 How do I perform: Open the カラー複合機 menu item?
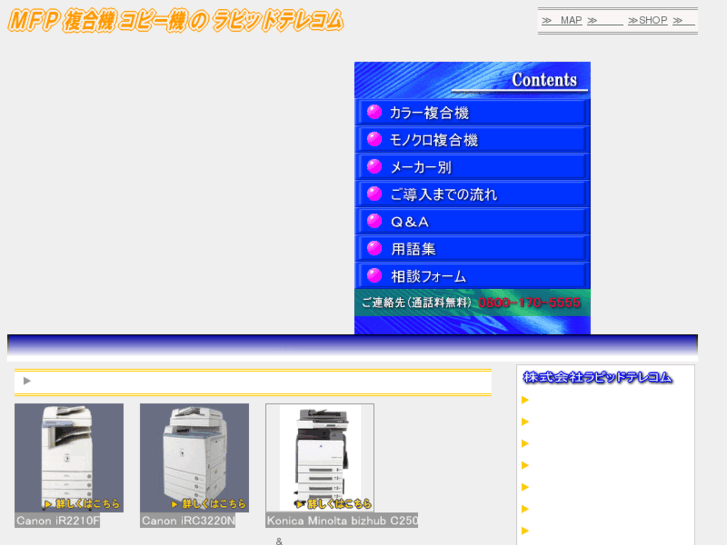(x=472, y=112)
